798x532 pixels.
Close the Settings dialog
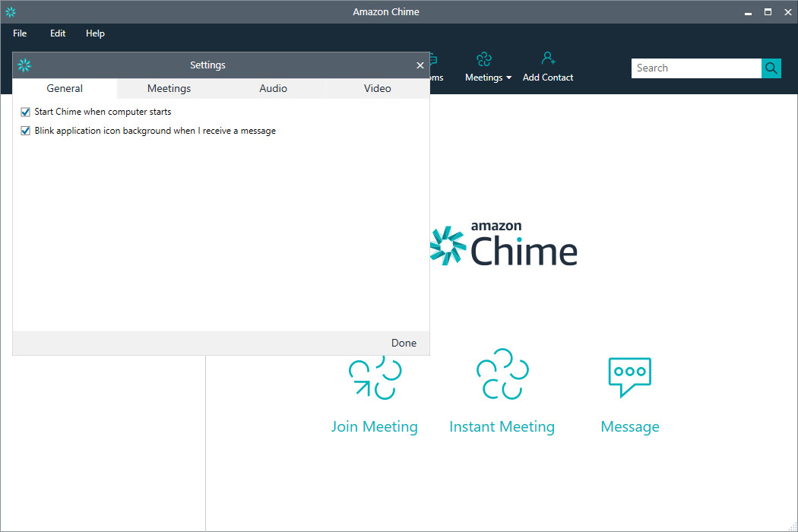(420, 65)
